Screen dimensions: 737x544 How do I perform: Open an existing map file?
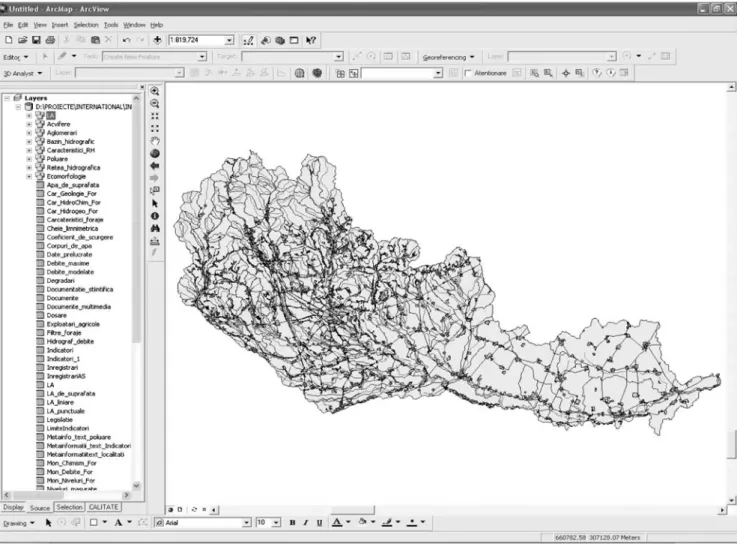(22, 40)
